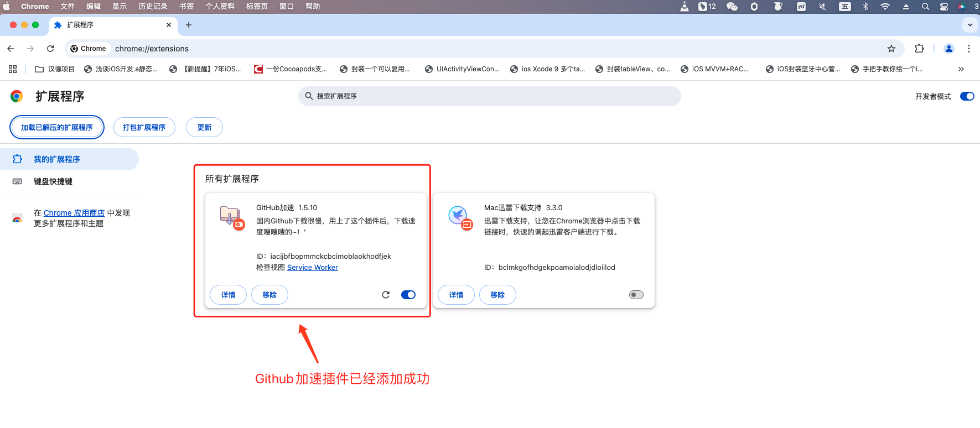
Task: Close the 扩展程序 tab
Action: [169, 25]
